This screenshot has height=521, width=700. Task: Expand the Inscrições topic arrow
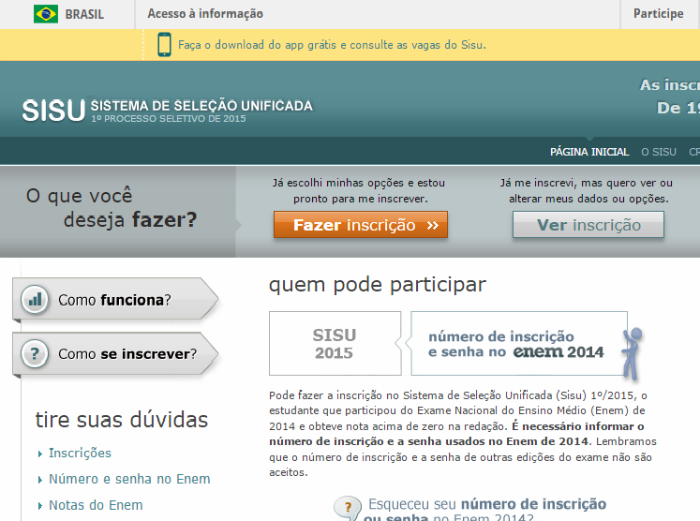coord(39,454)
